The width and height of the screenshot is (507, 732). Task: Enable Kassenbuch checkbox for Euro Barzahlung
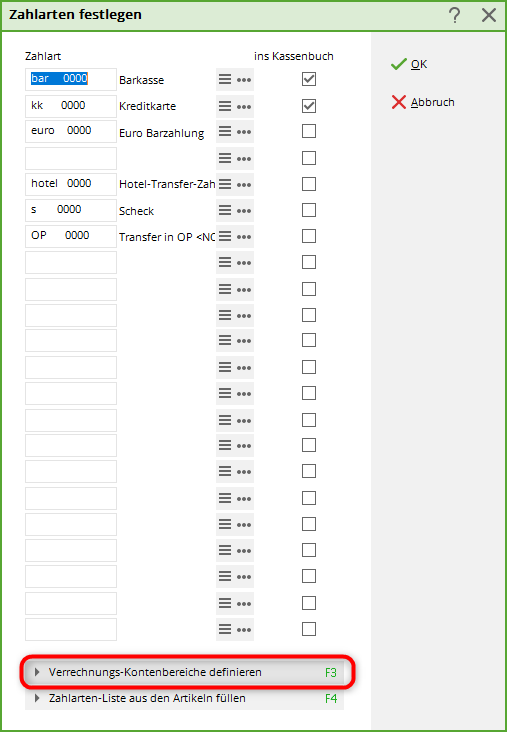(x=309, y=131)
